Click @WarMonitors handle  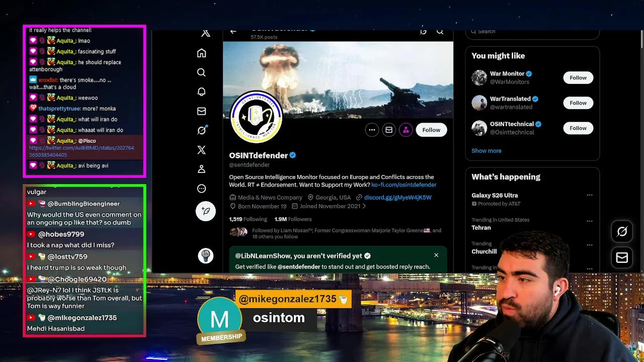510,82
